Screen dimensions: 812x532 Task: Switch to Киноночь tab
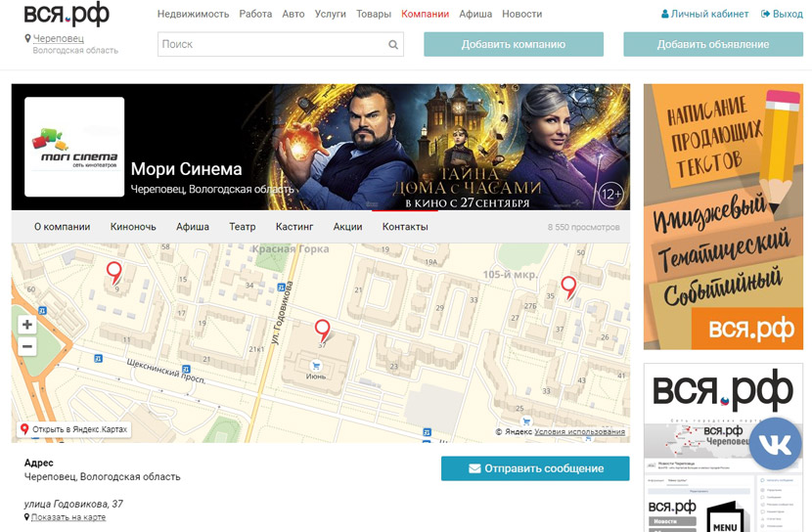coord(133,227)
